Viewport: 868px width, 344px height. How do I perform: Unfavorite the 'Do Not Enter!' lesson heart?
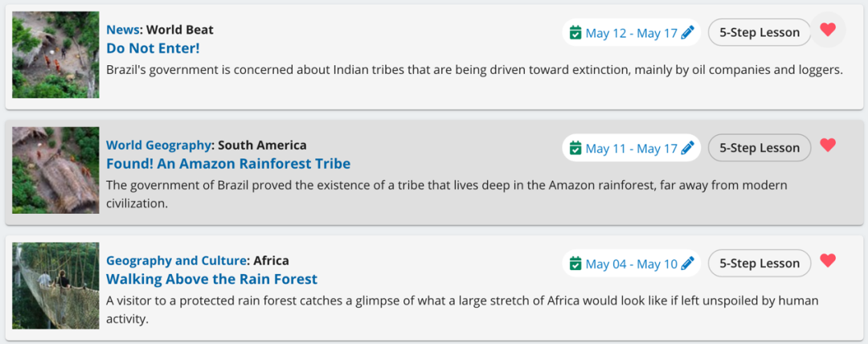pyautogui.click(x=828, y=30)
